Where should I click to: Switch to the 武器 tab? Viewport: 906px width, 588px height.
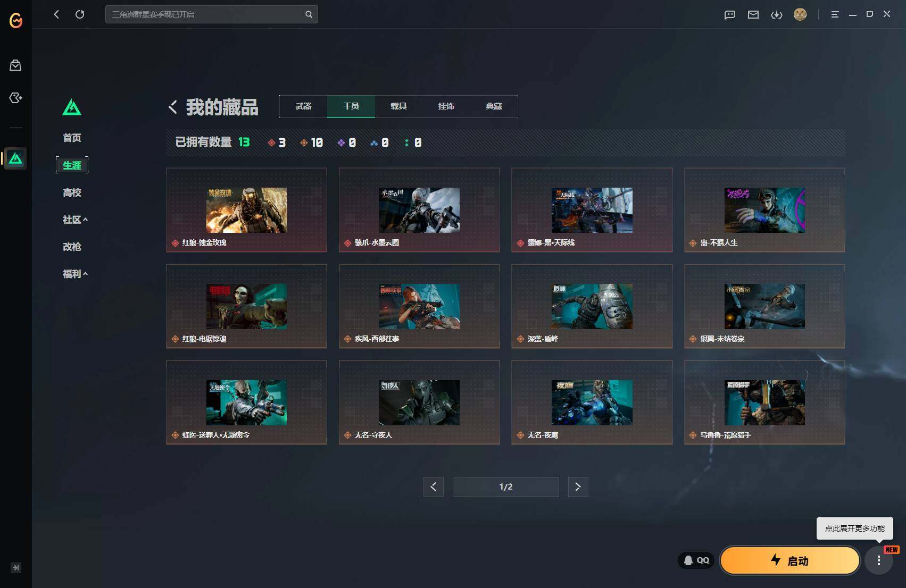coord(303,106)
